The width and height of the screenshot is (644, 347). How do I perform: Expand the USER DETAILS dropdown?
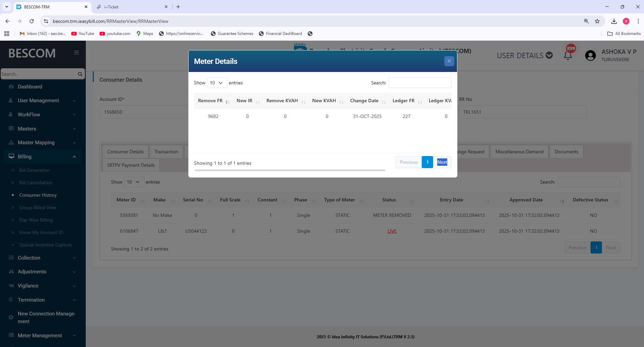[525, 55]
